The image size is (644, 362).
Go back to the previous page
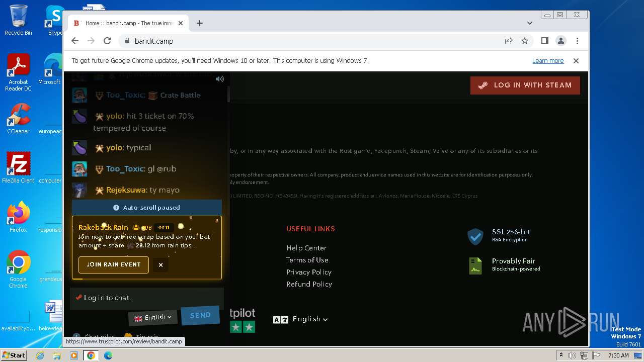[75, 41]
